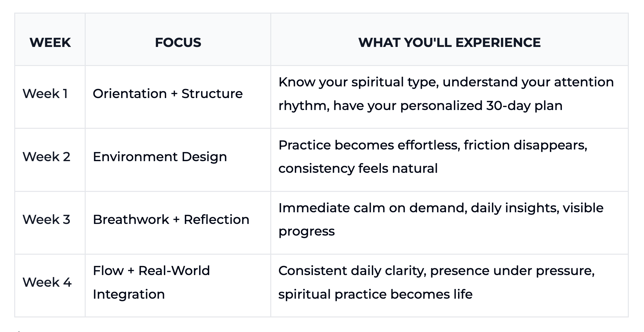Click the FOCUS column header
This screenshot has height=332, width=644.
click(x=178, y=42)
